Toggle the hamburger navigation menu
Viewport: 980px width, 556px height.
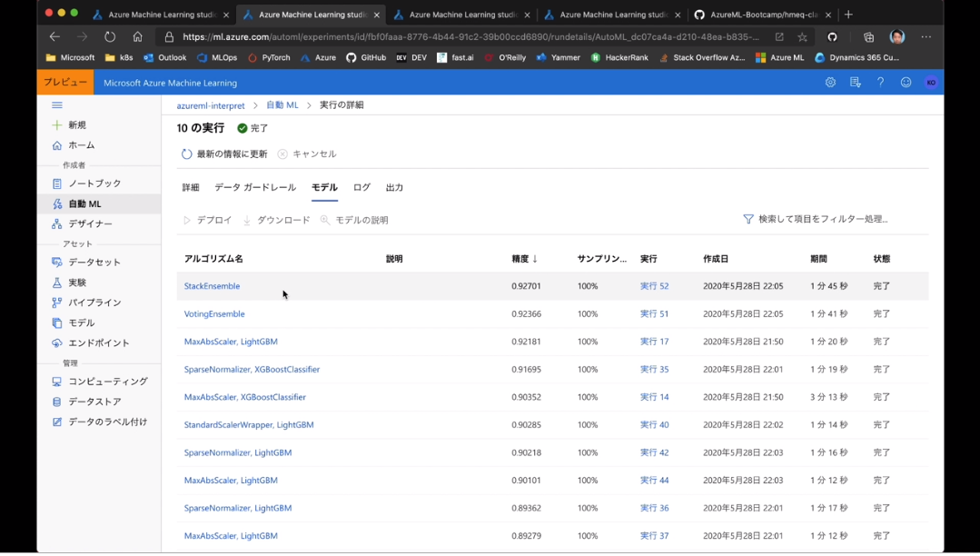point(57,105)
